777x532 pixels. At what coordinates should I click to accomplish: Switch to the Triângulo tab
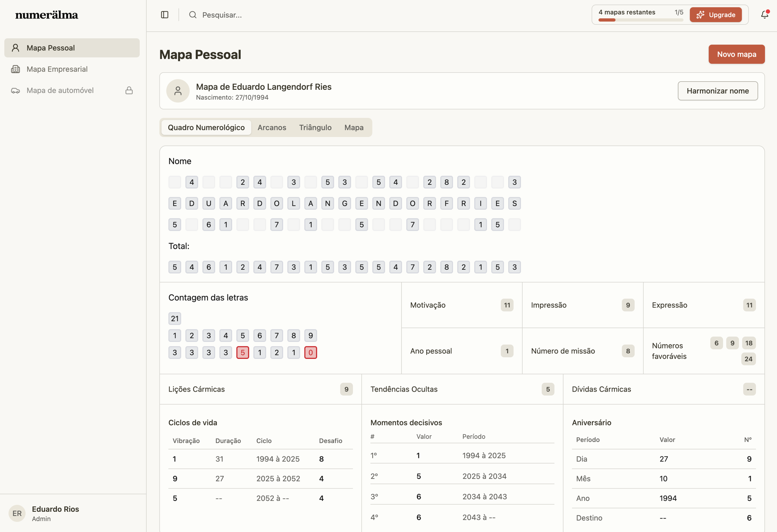[315, 127]
